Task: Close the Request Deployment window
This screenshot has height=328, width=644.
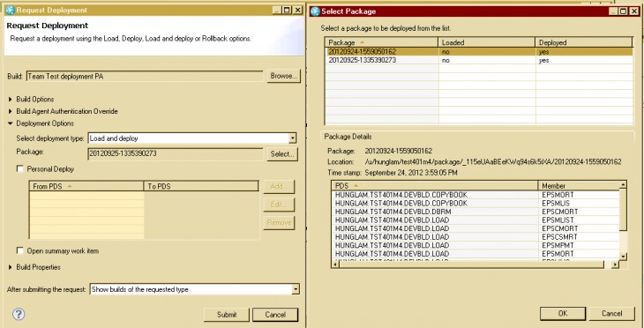Action: (298, 11)
